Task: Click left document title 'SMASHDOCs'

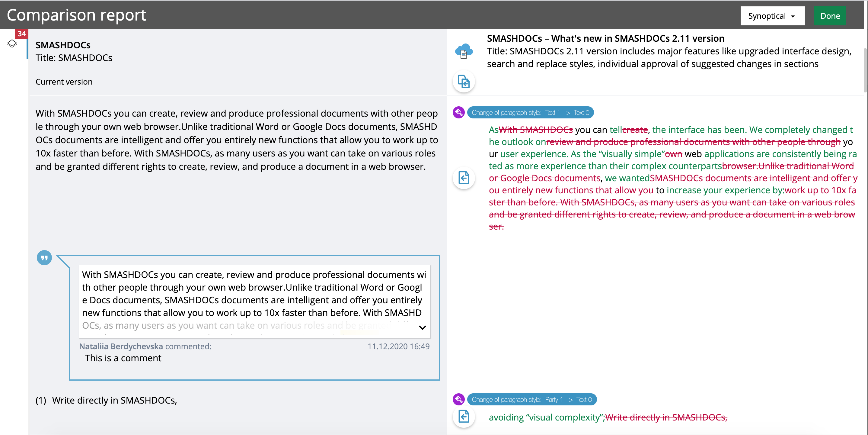Action: [63, 45]
